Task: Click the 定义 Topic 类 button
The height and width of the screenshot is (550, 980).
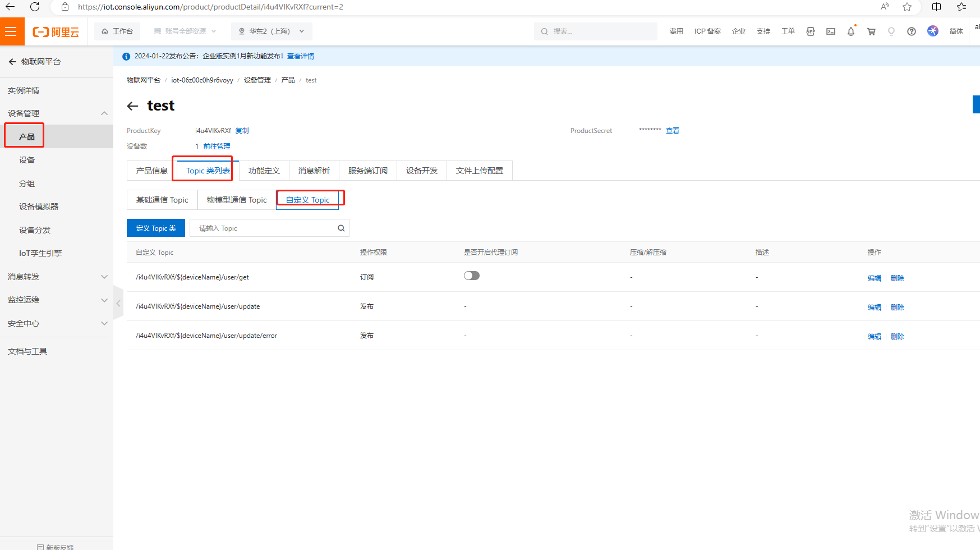Action: pyautogui.click(x=156, y=228)
